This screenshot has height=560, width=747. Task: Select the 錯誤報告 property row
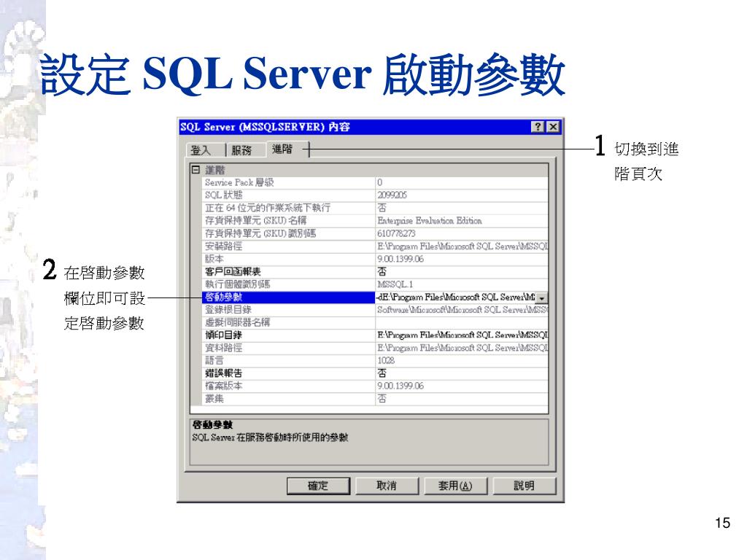click(x=376, y=373)
